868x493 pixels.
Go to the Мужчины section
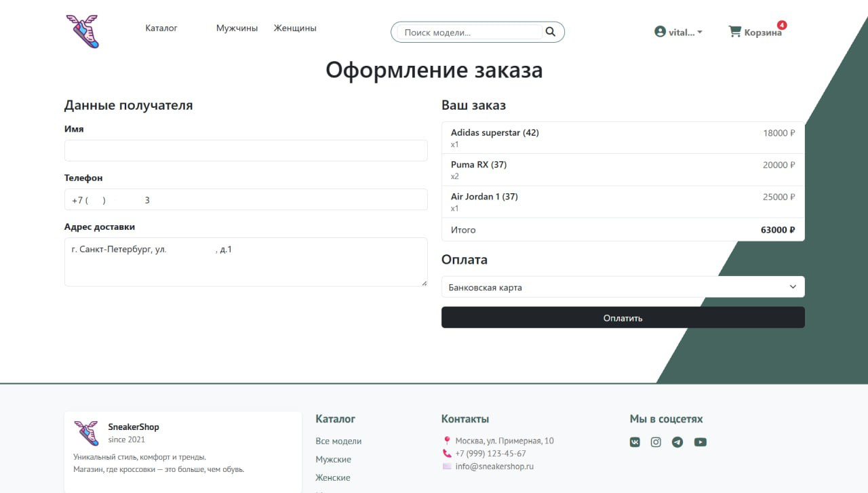(x=237, y=28)
